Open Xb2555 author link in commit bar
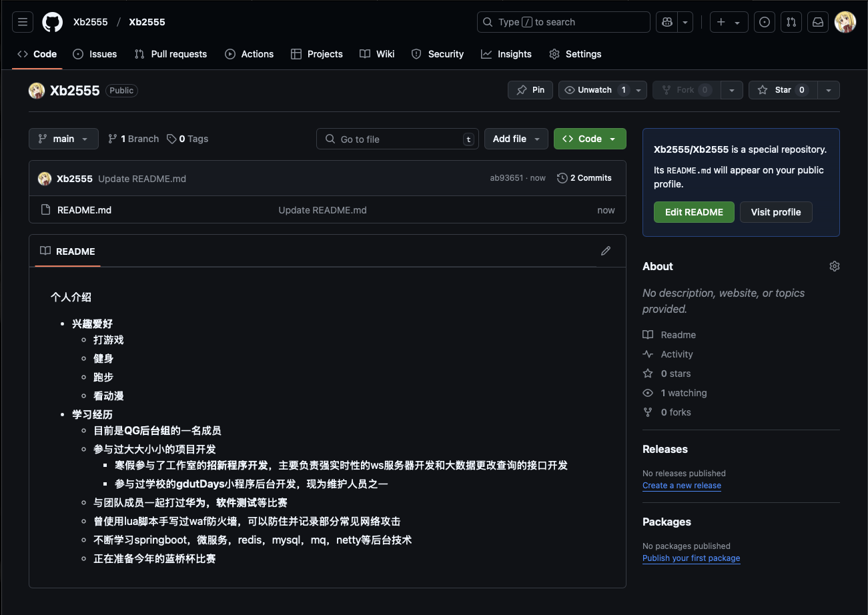 75,178
